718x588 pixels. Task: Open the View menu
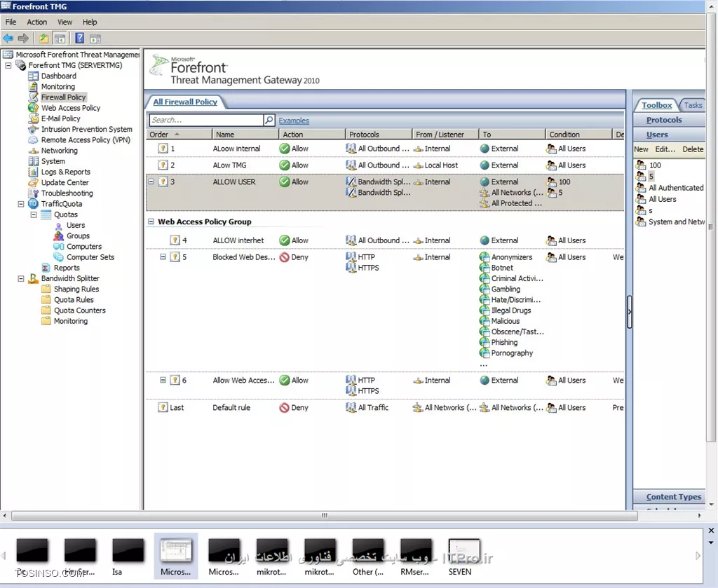[65, 22]
